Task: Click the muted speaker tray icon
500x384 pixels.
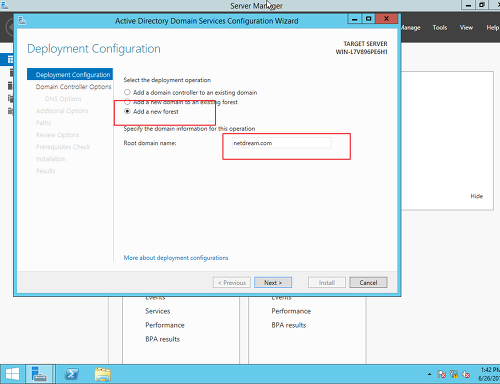Action: coord(466,374)
